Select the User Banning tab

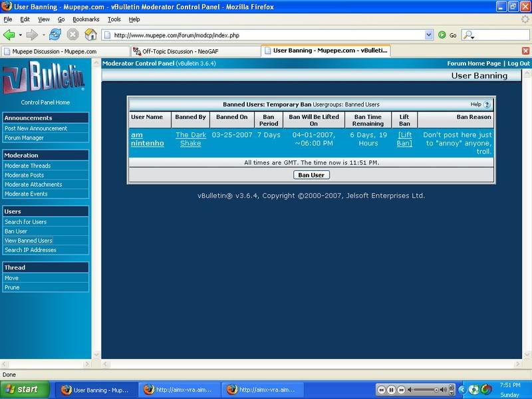click(326, 51)
